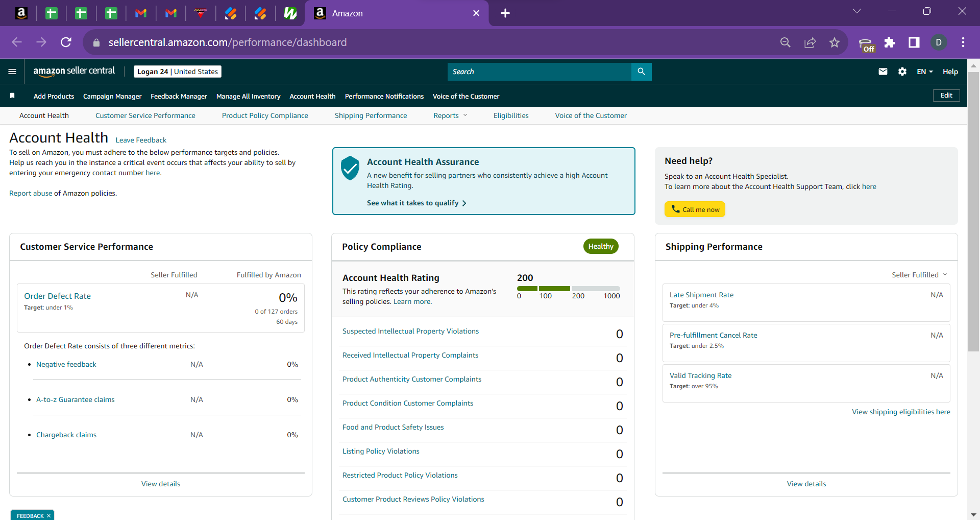Open Performance Notifications
The width and height of the screenshot is (980, 520).
click(384, 96)
